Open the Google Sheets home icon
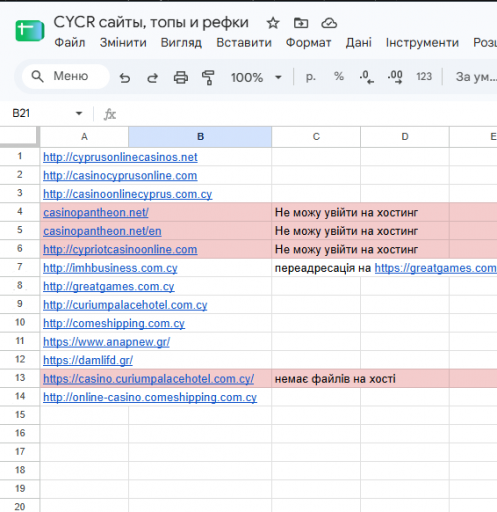The image size is (497, 512). [x=30, y=30]
